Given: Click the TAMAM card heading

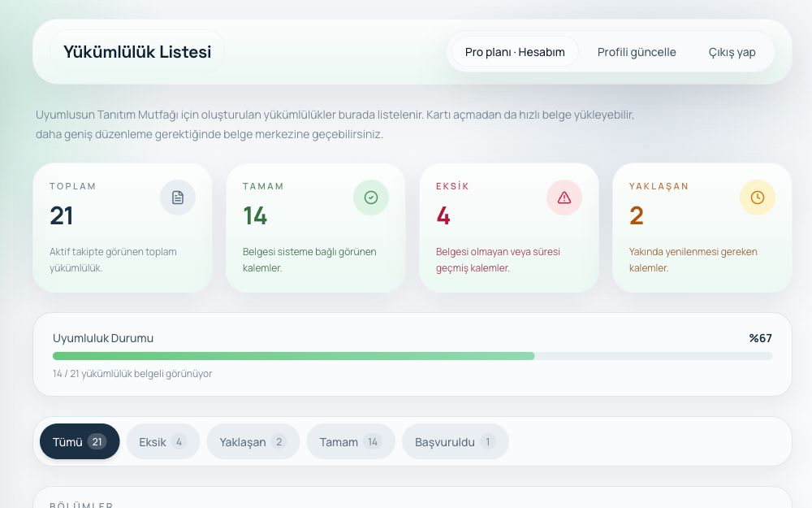Looking at the screenshot, I should [263, 186].
